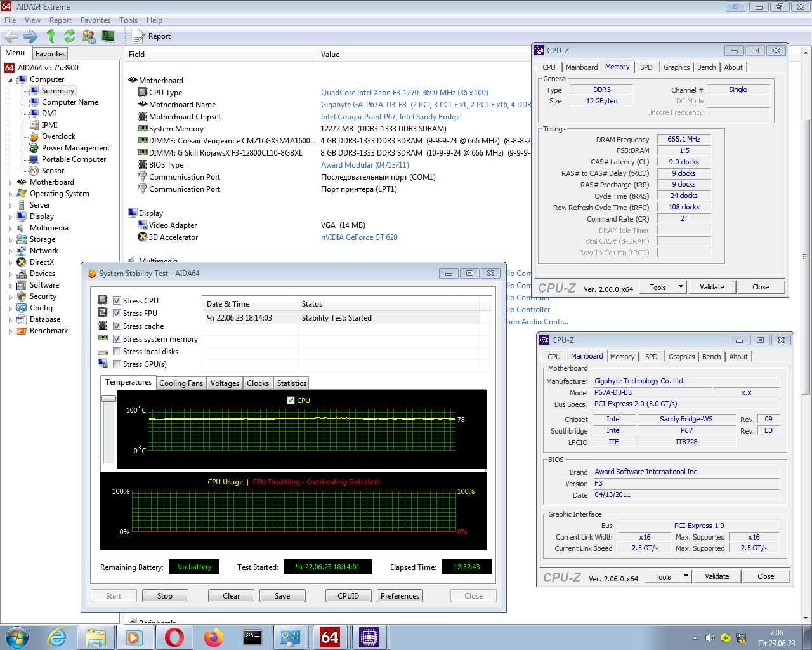This screenshot has height=650, width=812.
Task: Click the temperature graph scale slider
Action: pyautogui.click(x=108, y=399)
